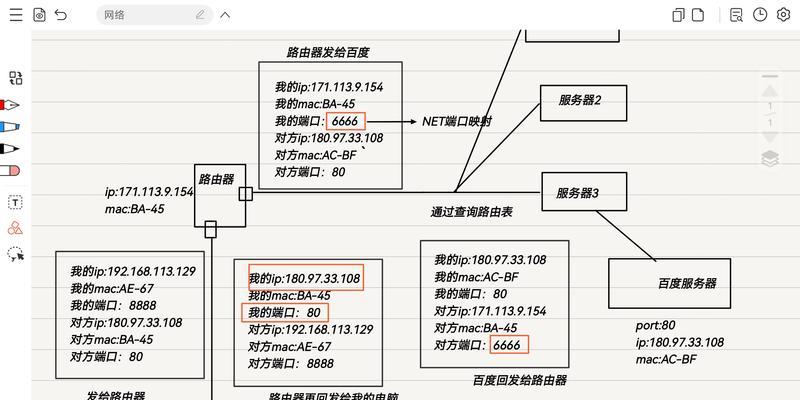Select the black pen
The height and width of the screenshot is (400, 800).
coord(10,149)
